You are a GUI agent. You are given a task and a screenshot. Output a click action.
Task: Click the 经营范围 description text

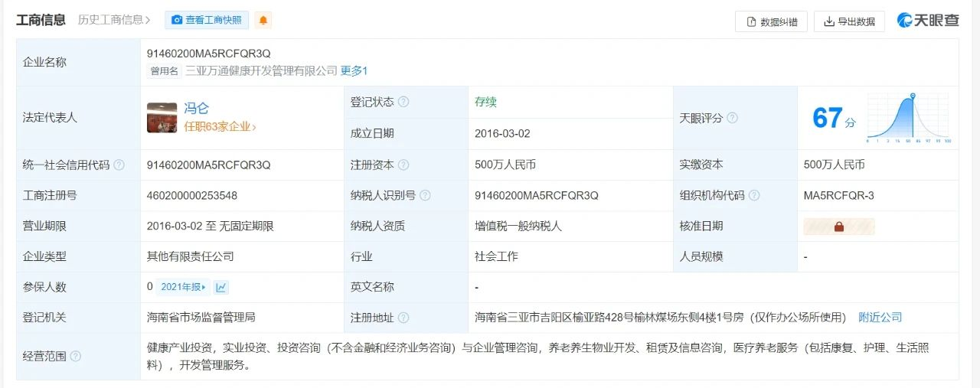538,356
